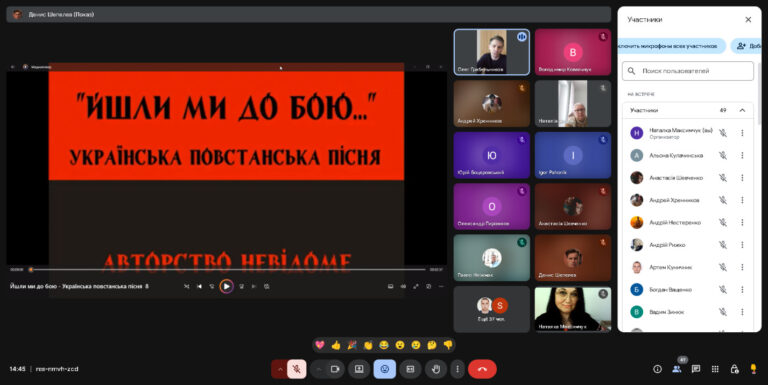The width and height of the screenshot is (768, 385).
Task: Send the thumbs up reaction
Action: pyautogui.click(x=336, y=345)
